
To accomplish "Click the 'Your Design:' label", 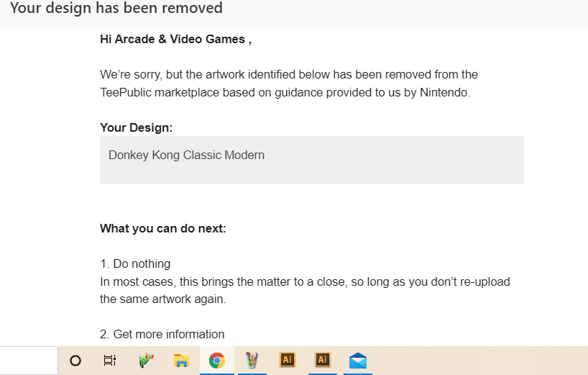I will point(136,127).
